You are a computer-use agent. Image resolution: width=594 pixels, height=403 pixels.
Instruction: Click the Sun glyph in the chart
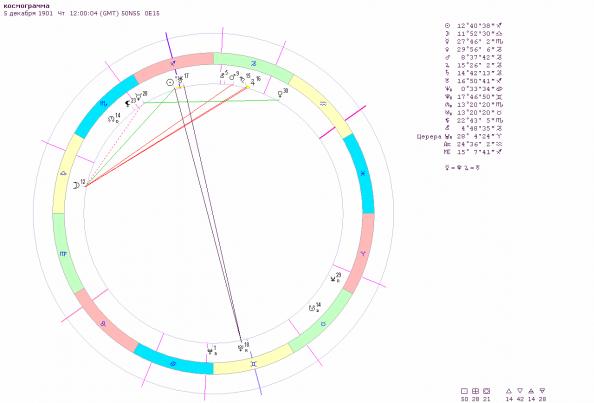click(170, 82)
